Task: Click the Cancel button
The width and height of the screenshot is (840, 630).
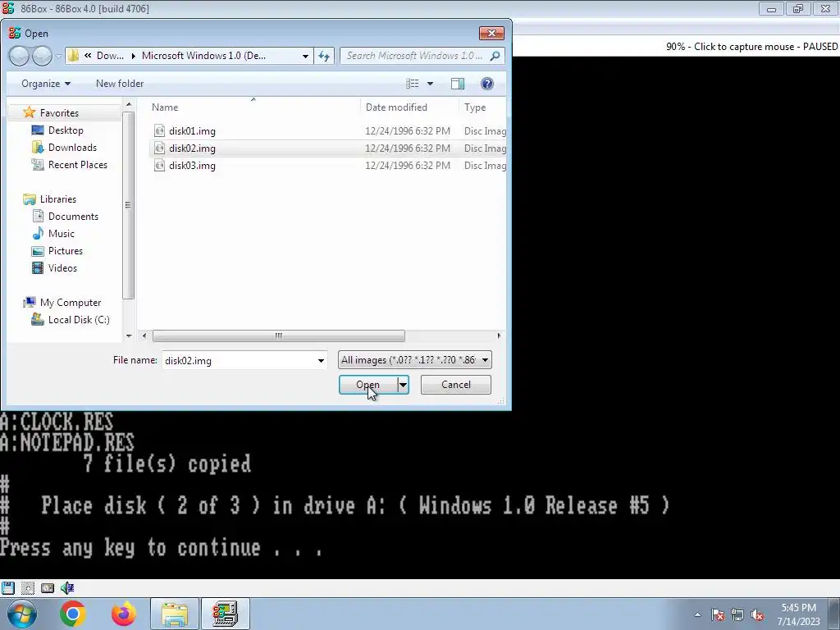Action: pyautogui.click(x=456, y=385)
